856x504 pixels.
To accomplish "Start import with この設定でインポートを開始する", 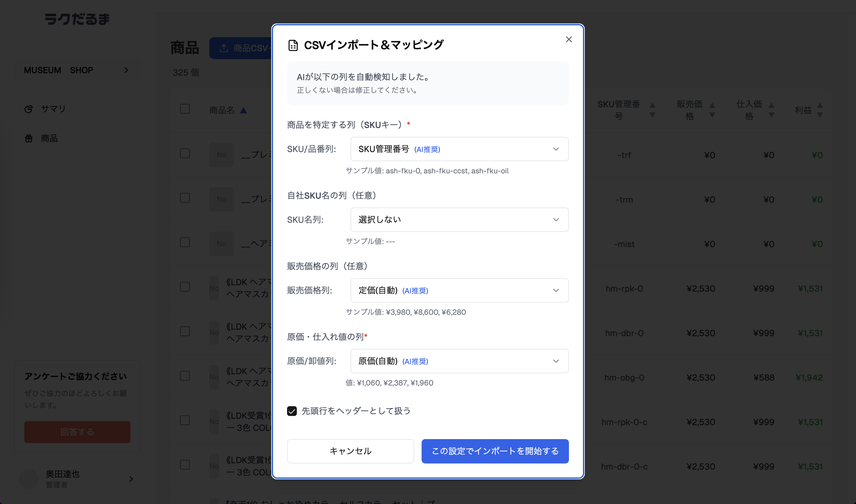I will 495,451.
